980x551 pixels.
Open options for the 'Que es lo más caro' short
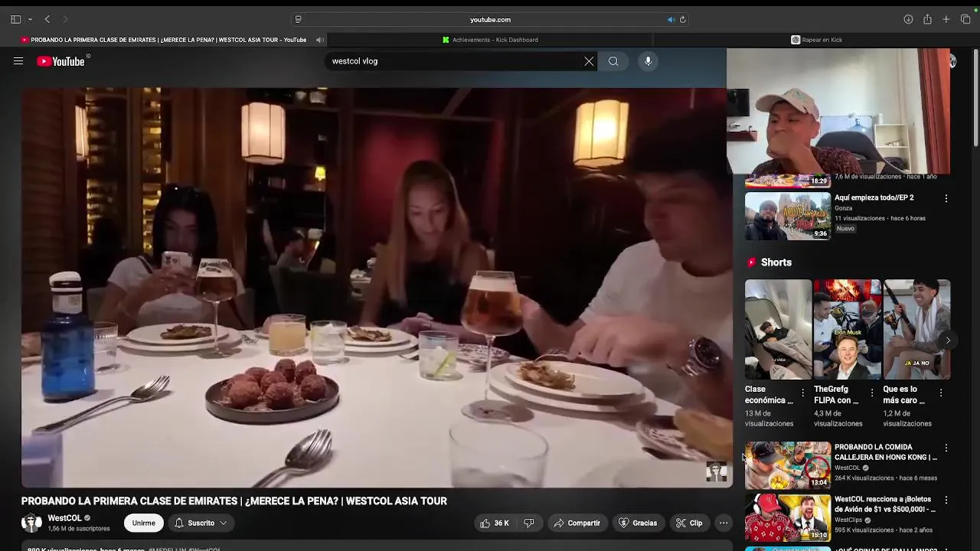[x=941, y=393]
